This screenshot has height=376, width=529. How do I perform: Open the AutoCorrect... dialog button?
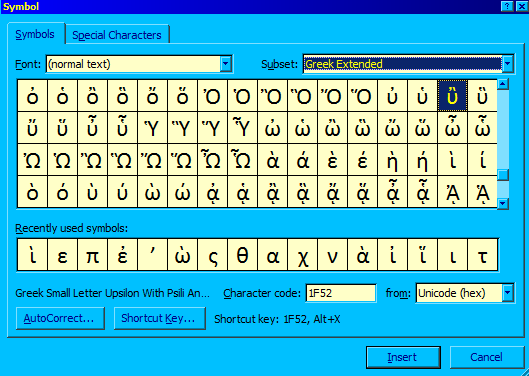[60, 318]
